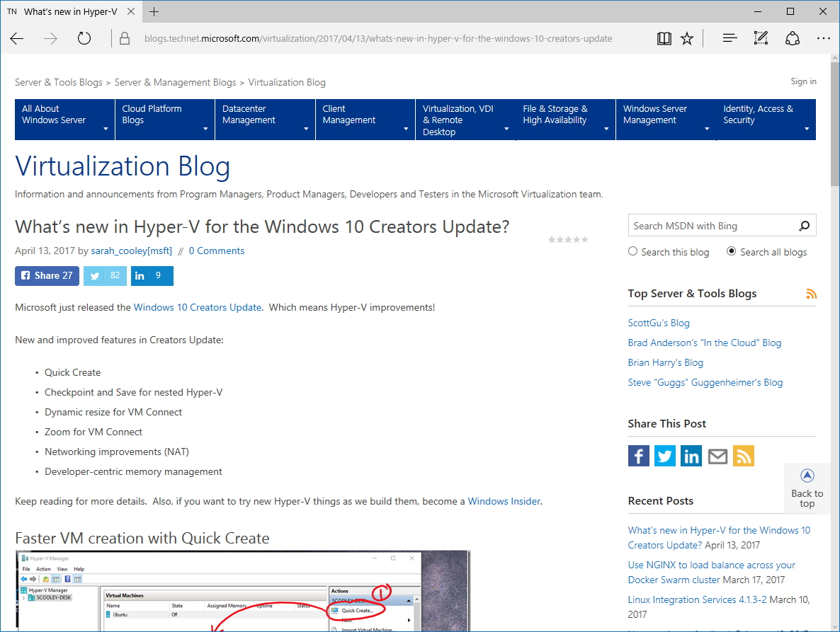The height and width of the screenshot is (632, 840).
Task: Click the Bing search magnifier icon
Action: click(x=805, y=225)
